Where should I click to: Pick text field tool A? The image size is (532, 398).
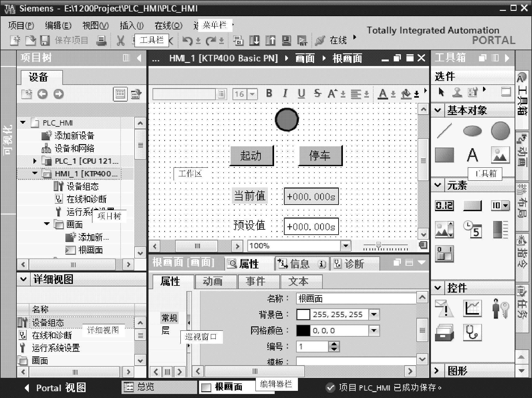(472, 155)
